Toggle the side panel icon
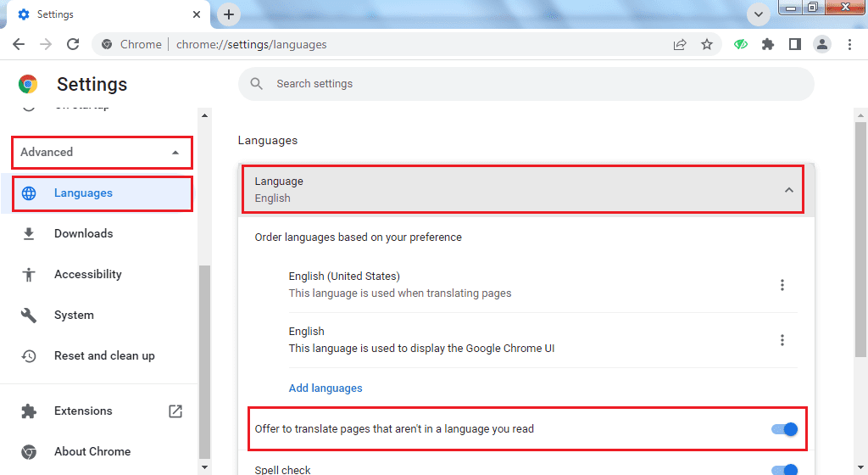Viewport: 868px width, 475px height. [795, 44]
